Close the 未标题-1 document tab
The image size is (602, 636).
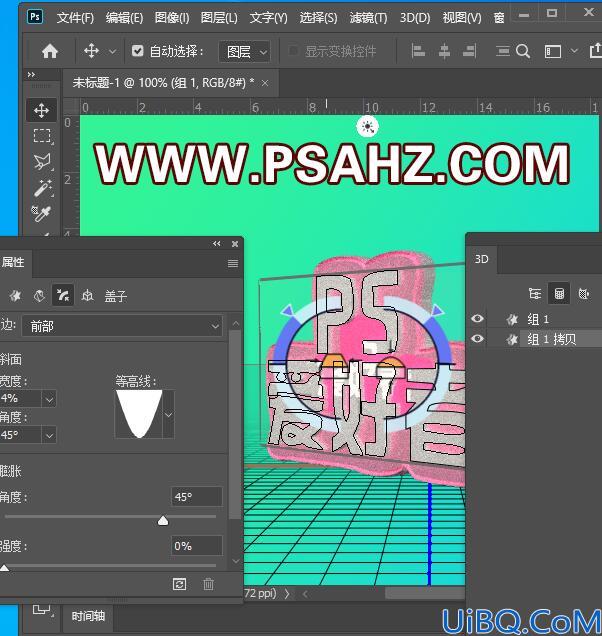(x=265, y=83)
